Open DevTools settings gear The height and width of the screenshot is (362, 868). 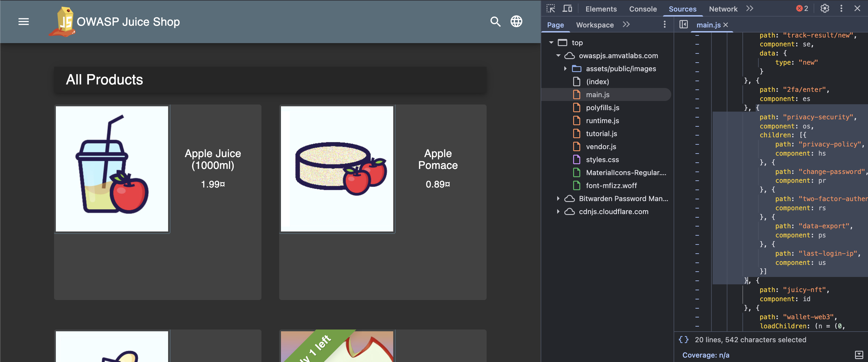824,9
